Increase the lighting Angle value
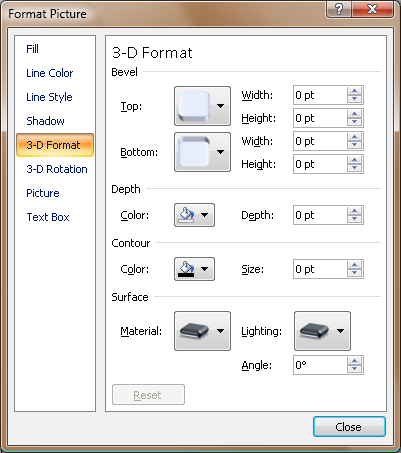 pyautogui.click(x=354, y=361)
